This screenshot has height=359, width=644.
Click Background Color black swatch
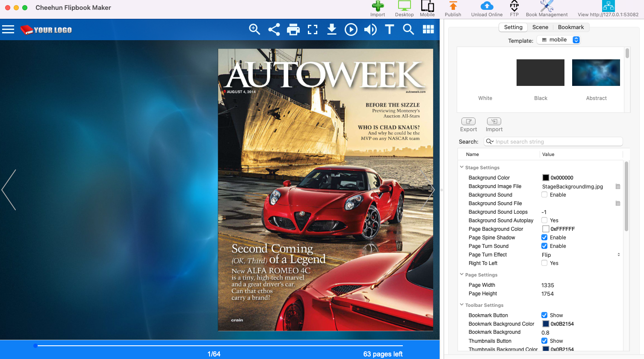(x=546, y=178)
